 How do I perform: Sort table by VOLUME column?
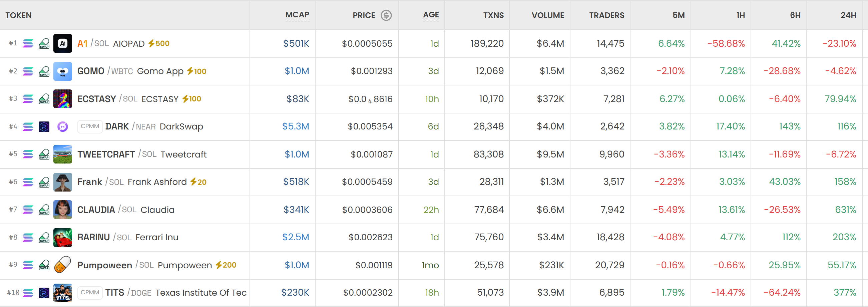coord(547,15)
